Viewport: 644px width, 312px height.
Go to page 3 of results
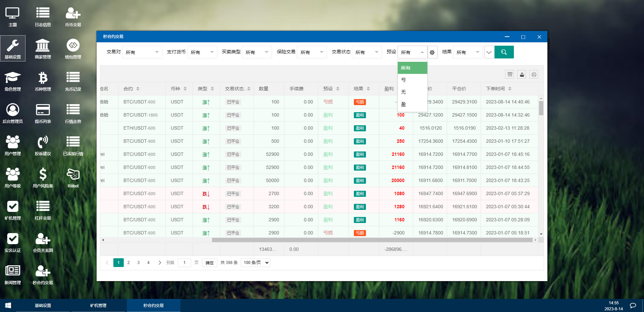coord(138,263)
